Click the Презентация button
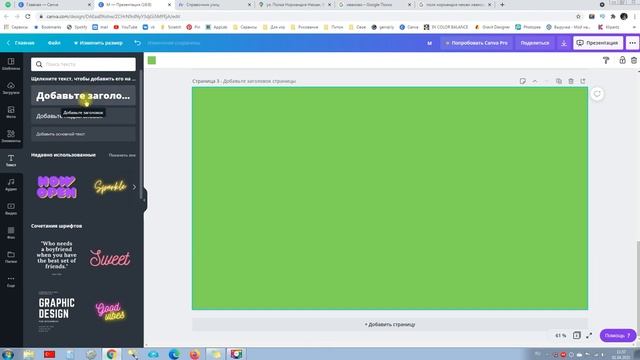The height and width of the screenshot is (360, 640). (598, 43)
